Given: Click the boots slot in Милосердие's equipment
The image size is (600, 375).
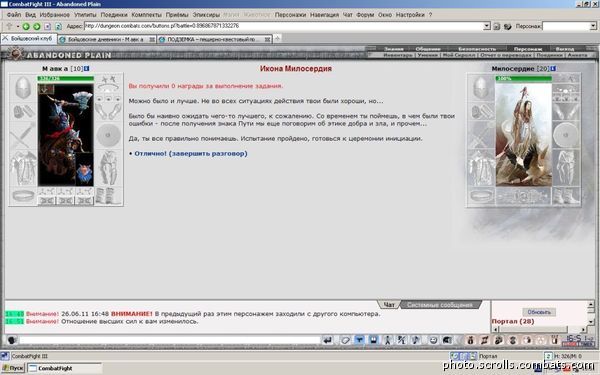Looking at the screenshot, I should tap(566, 196).
